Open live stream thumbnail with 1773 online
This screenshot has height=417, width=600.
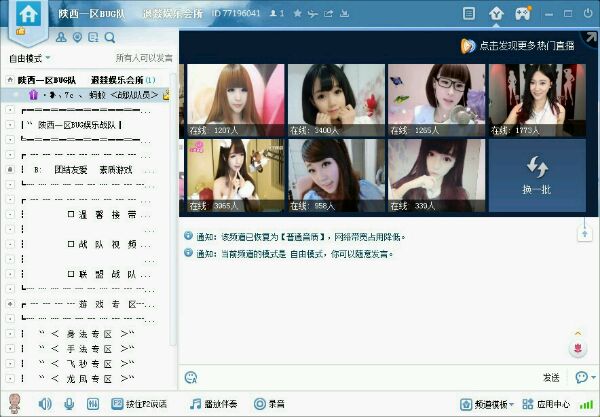click(x=537, y=100)
